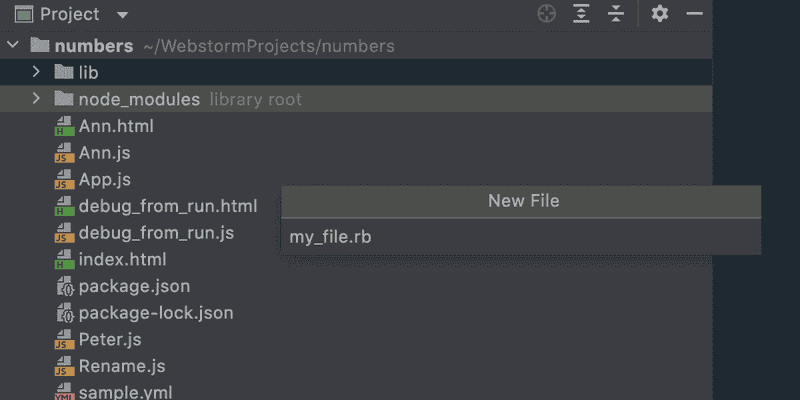This screenshot has height=400, width=800.
Task: Click the JS icon beside debug_from_run.js
Action: click(64, 233)
